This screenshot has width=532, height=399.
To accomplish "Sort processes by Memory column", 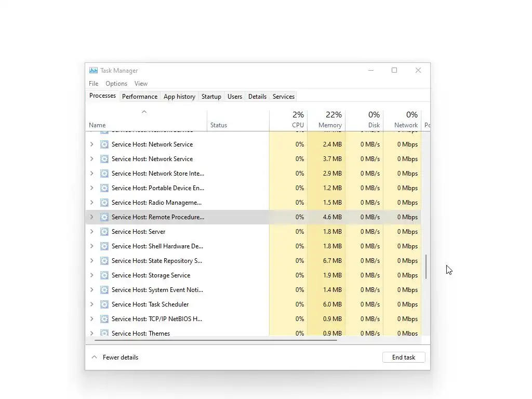I will (x=326, y=120).
